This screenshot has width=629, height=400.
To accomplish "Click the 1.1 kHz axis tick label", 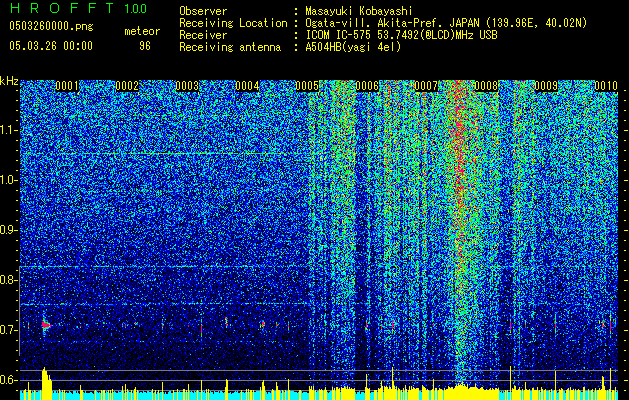I will click(8, 130).
